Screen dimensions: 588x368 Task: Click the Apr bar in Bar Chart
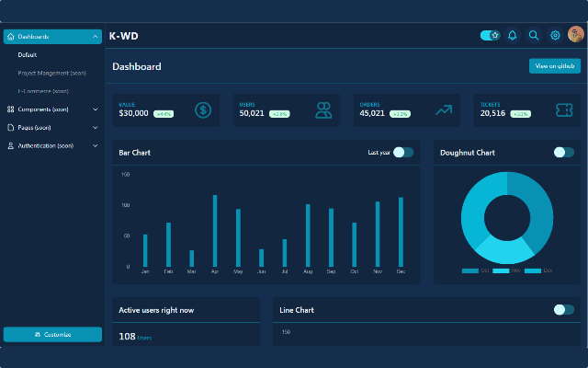coord(215,231)
